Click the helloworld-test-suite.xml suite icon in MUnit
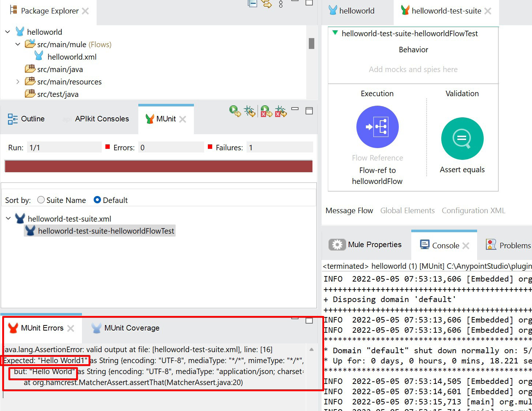 coord(20,219)
